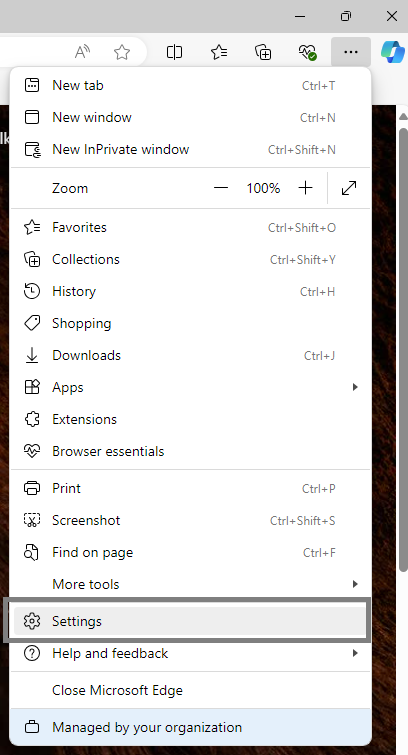This screenshot has height=755, width=408.
Task: Click the Settings gear icon
Action: (32, 621)
